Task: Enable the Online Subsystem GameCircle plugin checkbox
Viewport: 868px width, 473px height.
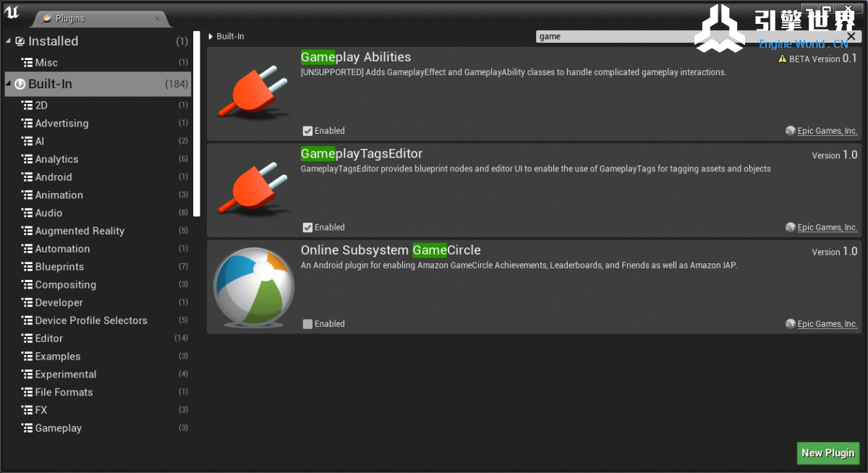Action: pos(307,324)
